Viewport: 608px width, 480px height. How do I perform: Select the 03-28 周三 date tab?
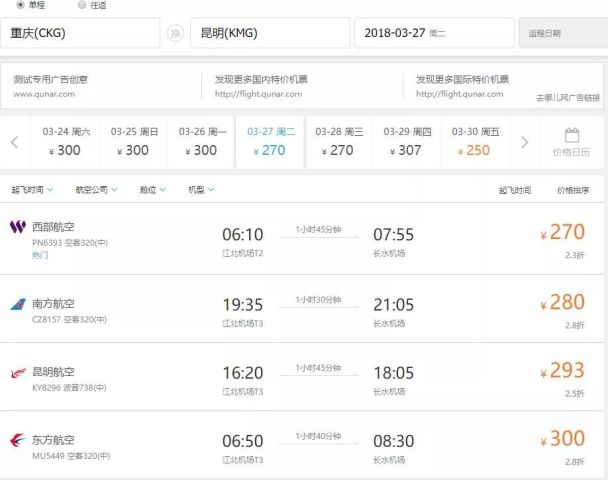coord(339,142)
